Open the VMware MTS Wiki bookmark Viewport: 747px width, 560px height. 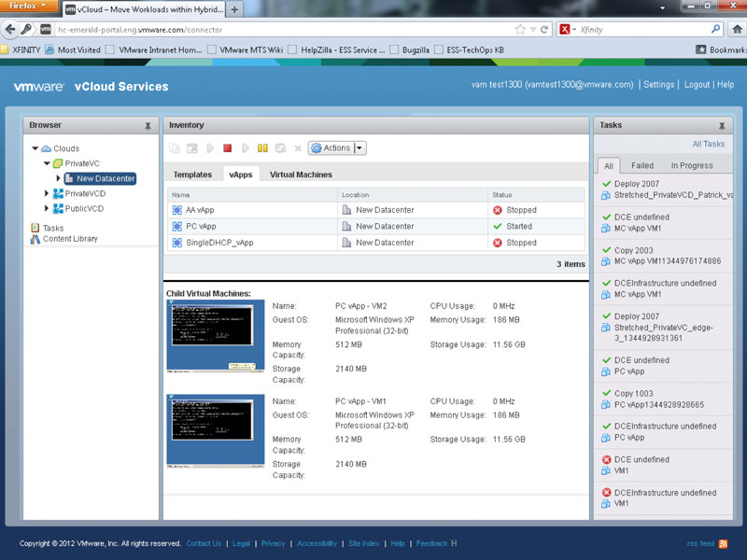(x=246, y=50)
